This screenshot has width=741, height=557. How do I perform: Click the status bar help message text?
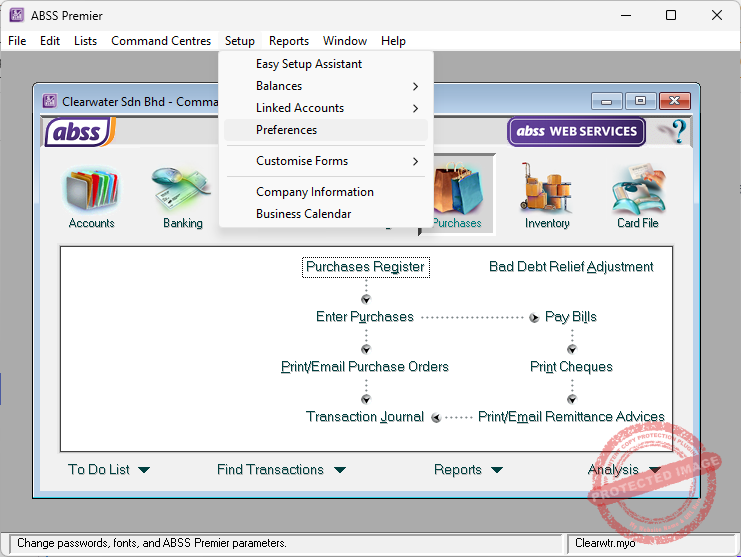pos(152,543)
